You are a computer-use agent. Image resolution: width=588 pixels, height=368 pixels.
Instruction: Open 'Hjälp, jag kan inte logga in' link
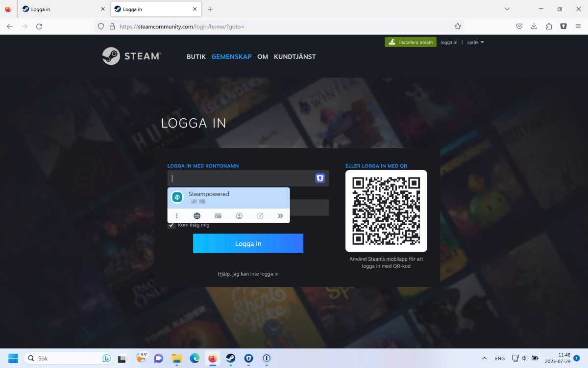[x=248, y=274]
